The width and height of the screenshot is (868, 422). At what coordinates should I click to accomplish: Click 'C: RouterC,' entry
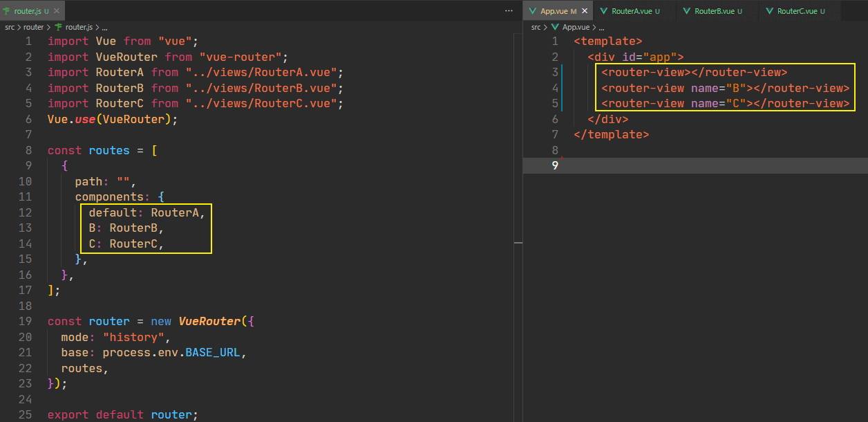(126, 244)
